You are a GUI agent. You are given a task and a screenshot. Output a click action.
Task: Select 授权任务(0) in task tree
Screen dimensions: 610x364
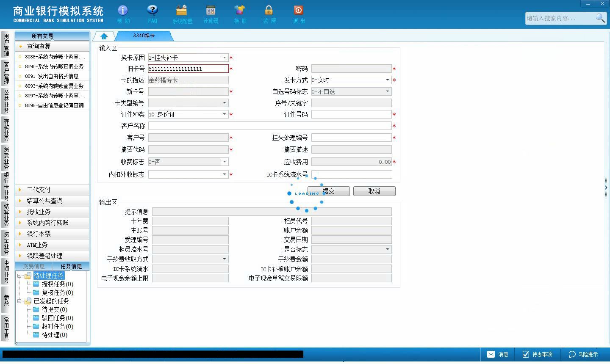57,284
